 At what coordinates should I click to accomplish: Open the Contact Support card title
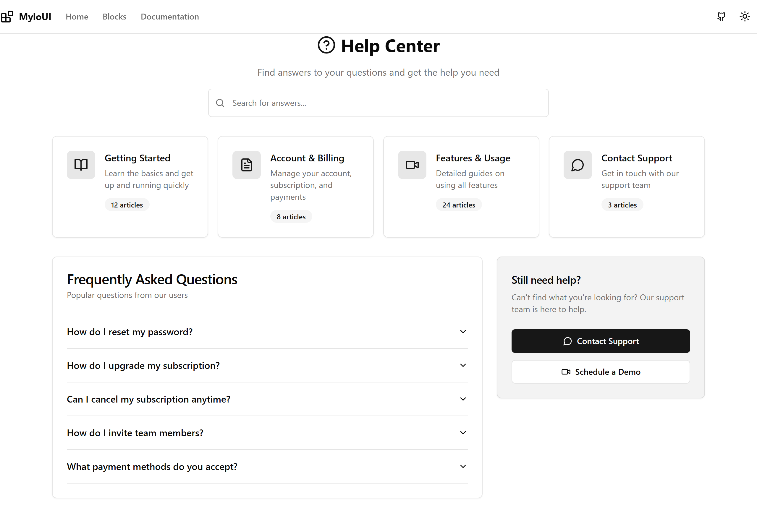pyautogui.click(x=636, y=158)
